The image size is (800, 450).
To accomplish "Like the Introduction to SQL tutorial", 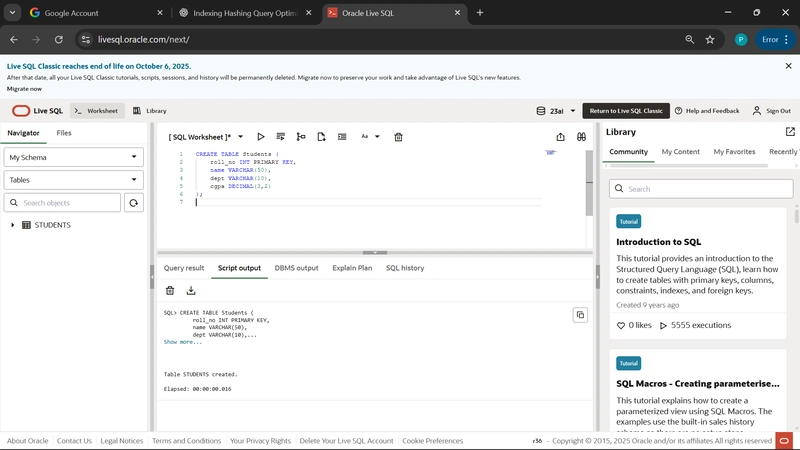I will (x=622, y=325).
